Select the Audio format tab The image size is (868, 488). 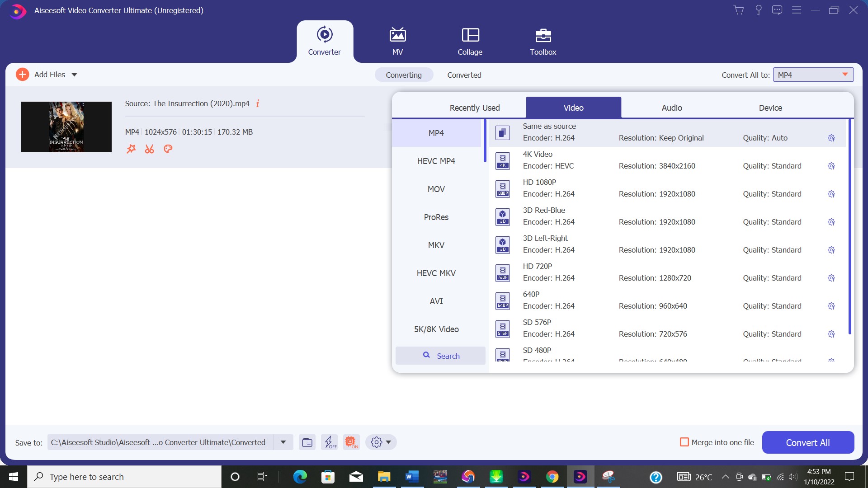tap(672, 108)
